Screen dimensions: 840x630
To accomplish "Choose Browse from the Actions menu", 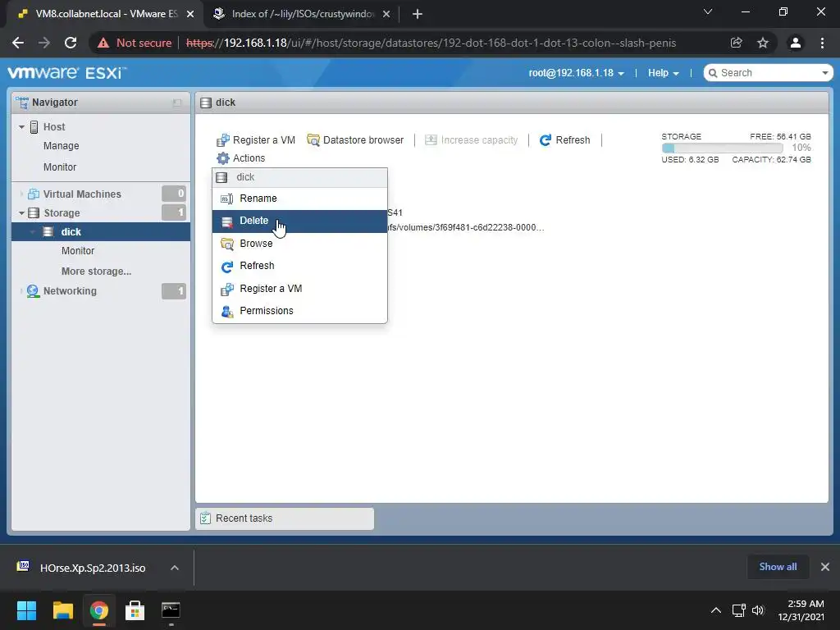I will tap(299, 243).
